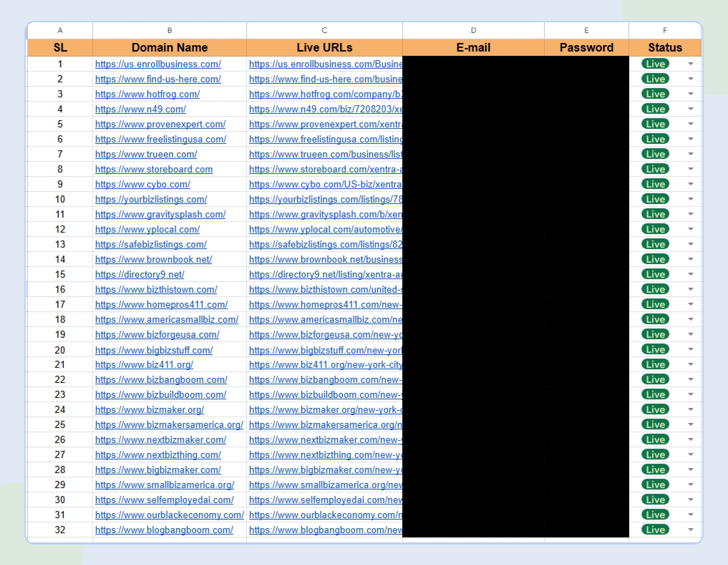Open the www.americasmallbiz.com domain link

coord(167,320)
